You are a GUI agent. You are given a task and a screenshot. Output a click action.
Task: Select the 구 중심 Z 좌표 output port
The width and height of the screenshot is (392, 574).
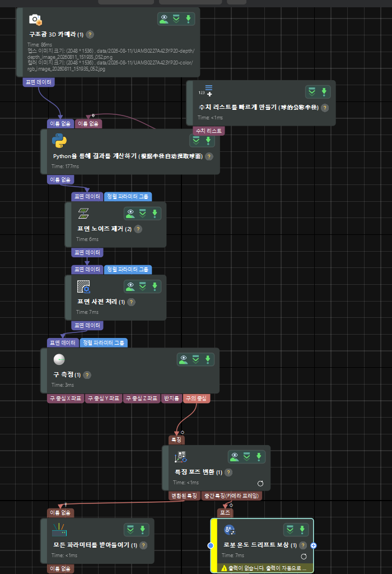click(142, 399)
